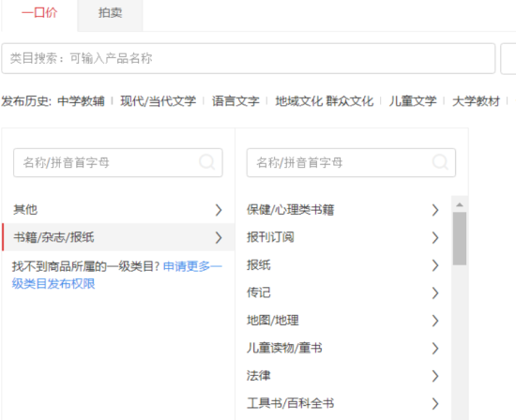The height and width of the screenshot is (420, 516).
Task: Select 工具书/百科全书 subcategory
Action: point(290,403)
